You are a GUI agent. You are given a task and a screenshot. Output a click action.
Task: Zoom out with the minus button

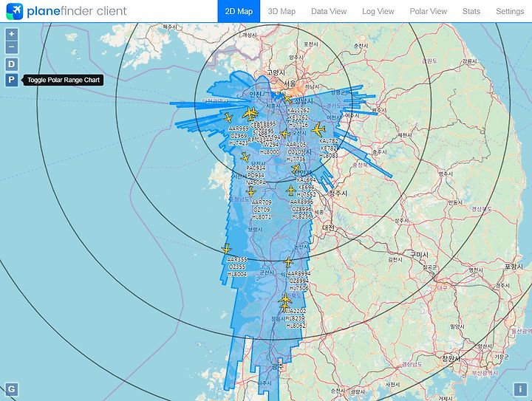click(12, 47)
